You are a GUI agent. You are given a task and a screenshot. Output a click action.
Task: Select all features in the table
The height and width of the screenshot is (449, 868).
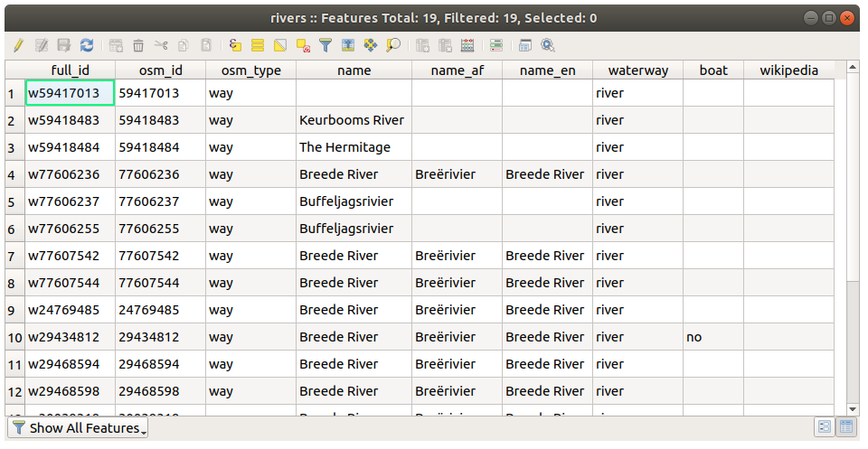tap(258, 45)
